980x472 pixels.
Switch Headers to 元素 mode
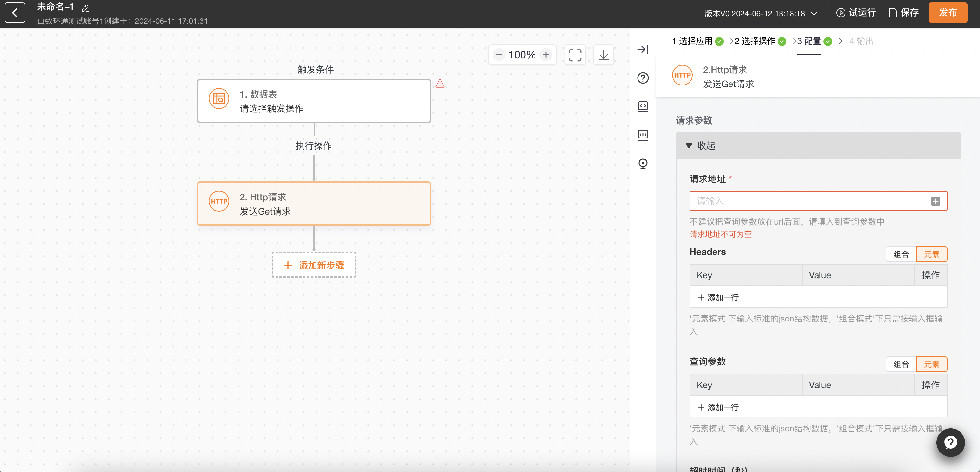932,254
